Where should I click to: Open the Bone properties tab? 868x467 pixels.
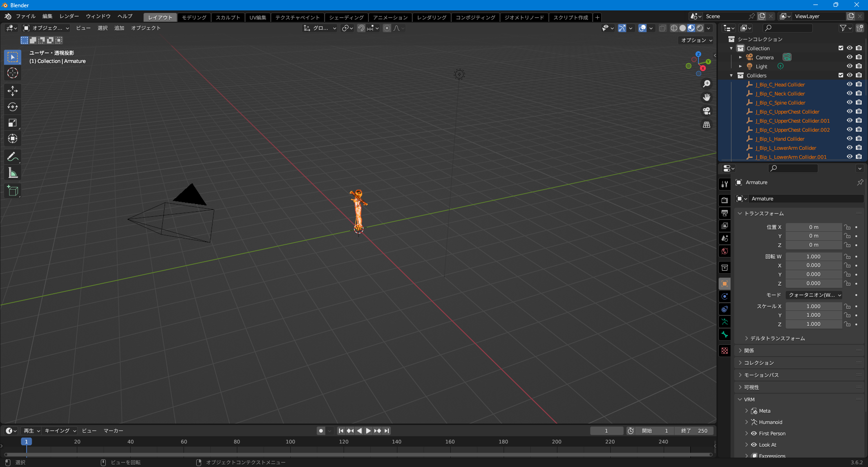[725, 334]
